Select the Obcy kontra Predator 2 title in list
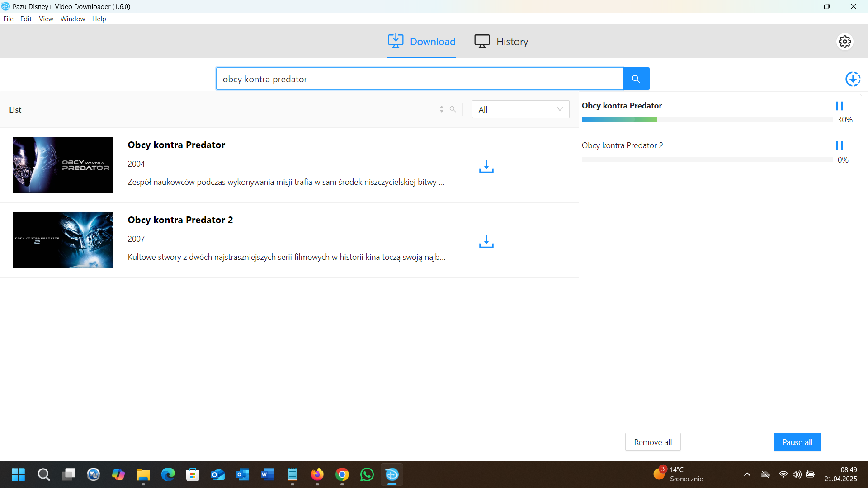Viewport: 868px width, 488px height. coord(180,220)
